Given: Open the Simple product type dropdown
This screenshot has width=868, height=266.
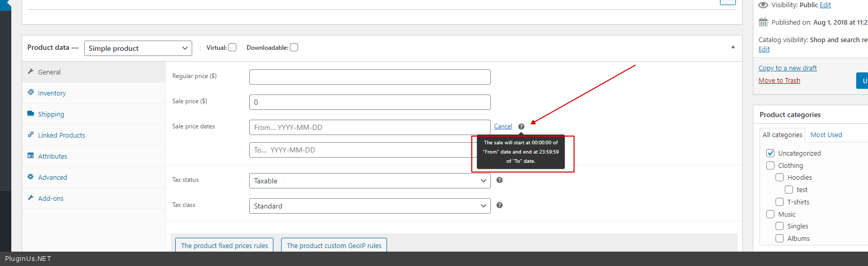Looking at the screenshot, I should (138, 48).
